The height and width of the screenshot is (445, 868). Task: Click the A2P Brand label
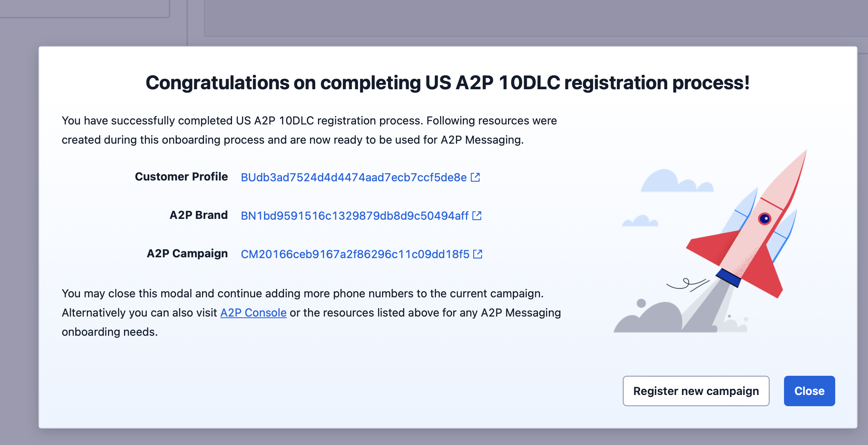(198, 215)
